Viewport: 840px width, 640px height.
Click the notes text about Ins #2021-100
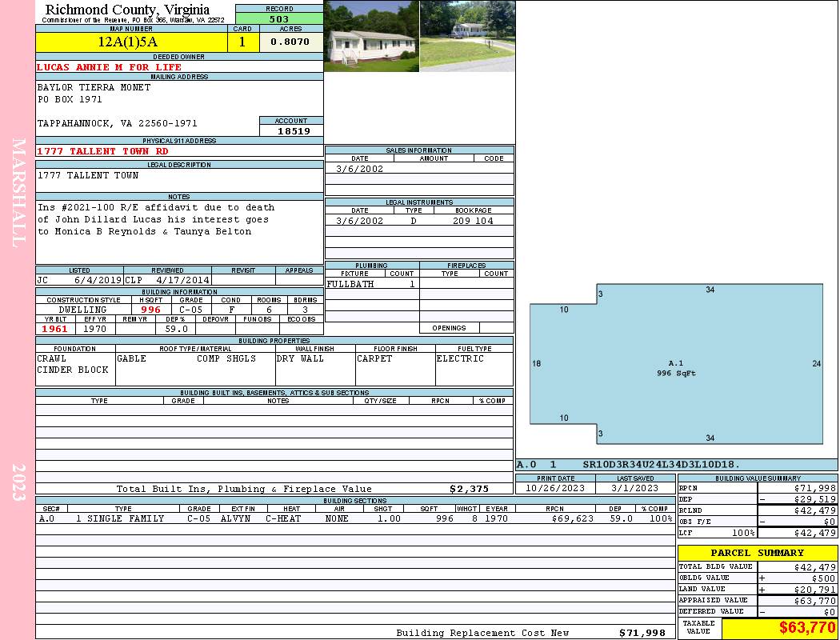coord(156,220)
